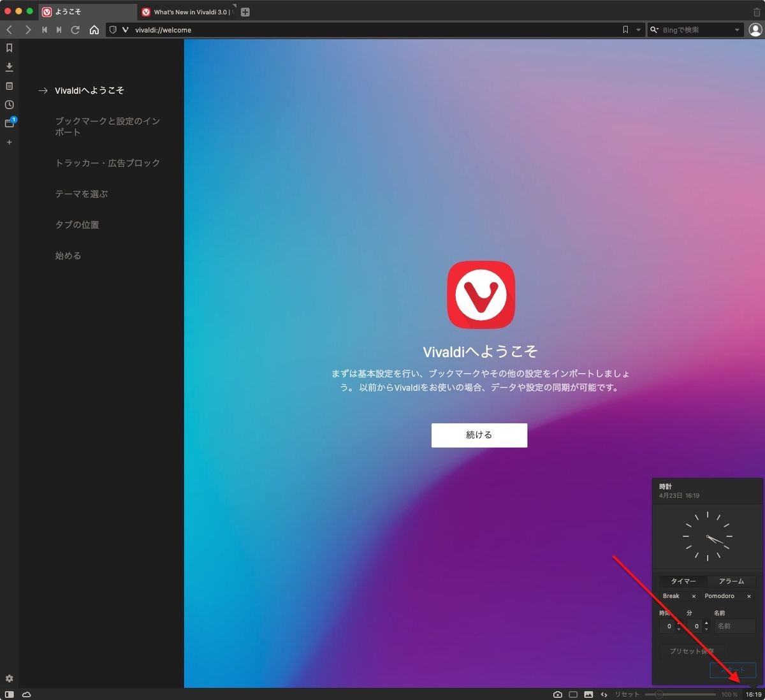The image size is (765, 700).
Task: Toggle image loading icon in status bar
Action: [x=588, y=694]
